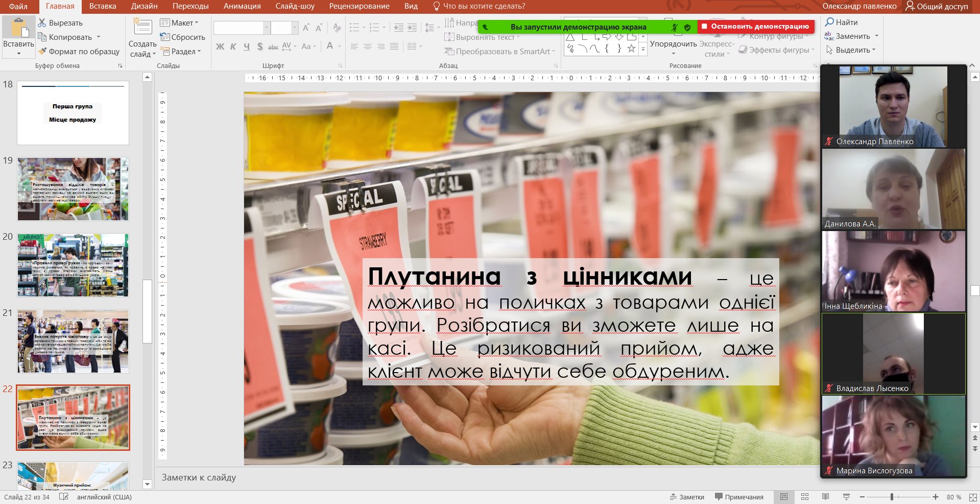Viewport: 980px width, 504px height.
Task: Click the Format Painter (Формат по образцу) brush
Action: point(42,52)
